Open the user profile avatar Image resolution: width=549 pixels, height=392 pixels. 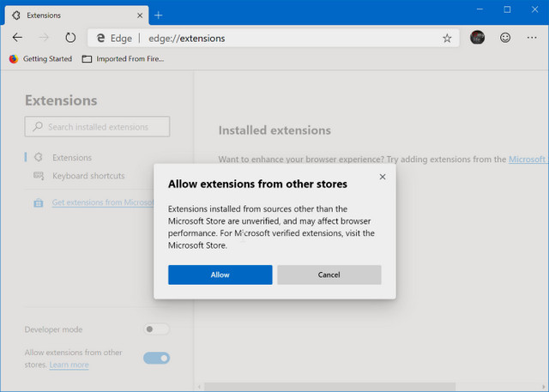[x=478, y=38]
